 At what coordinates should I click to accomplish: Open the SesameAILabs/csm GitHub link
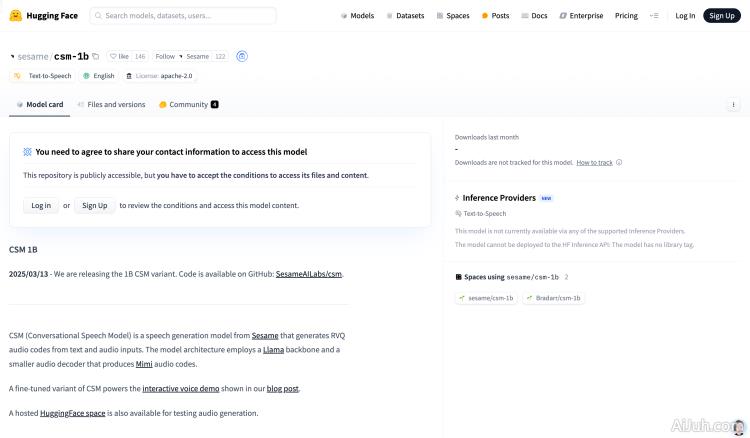(309, 273)
